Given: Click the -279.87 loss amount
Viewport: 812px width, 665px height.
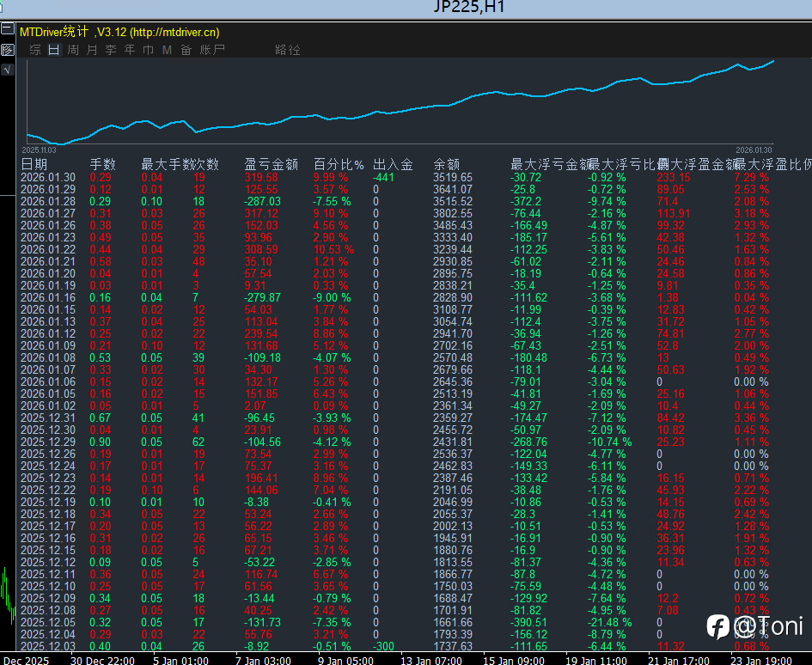Looking at the screenshot, I should (263, 298).
